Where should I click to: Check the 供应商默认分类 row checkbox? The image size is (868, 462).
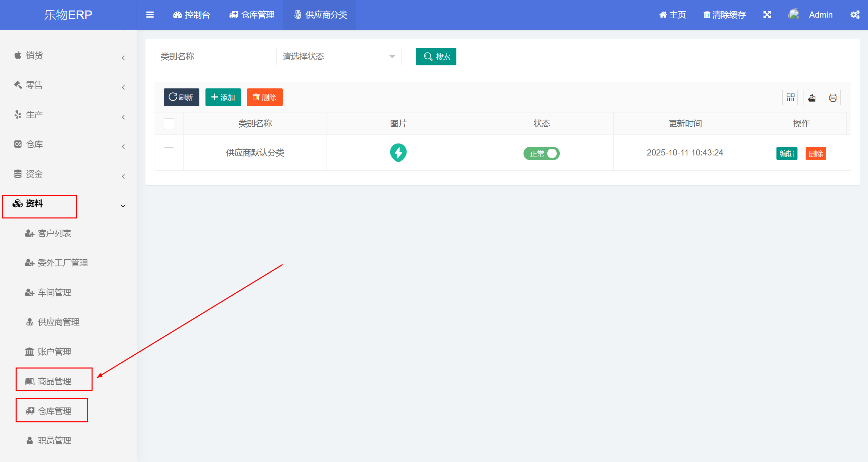click(x=169, y=153)
